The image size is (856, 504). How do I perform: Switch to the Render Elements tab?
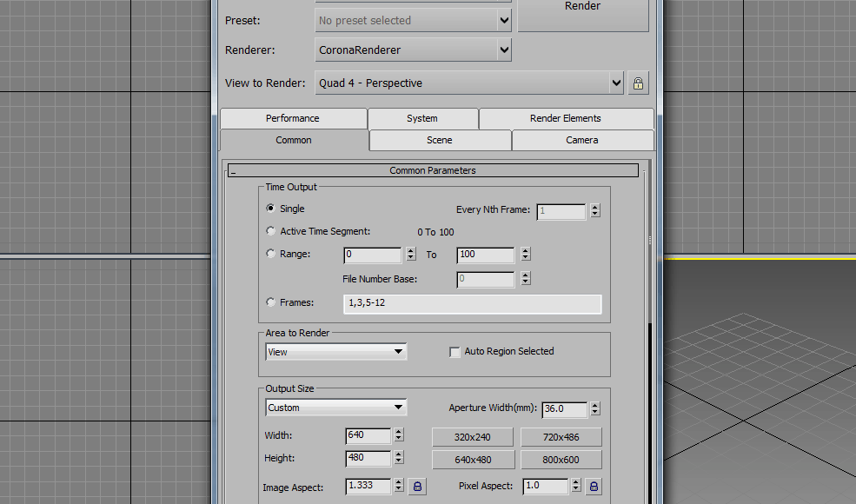(566, 118)
